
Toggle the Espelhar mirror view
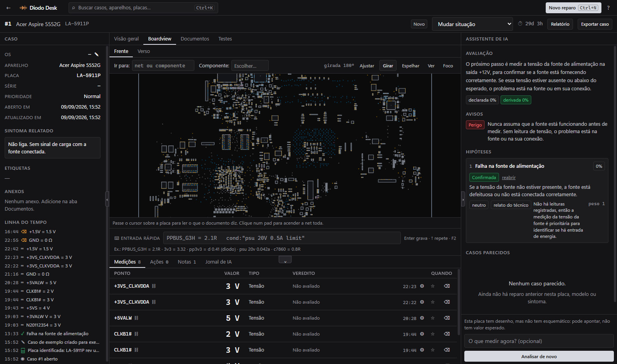click(411, 66)
